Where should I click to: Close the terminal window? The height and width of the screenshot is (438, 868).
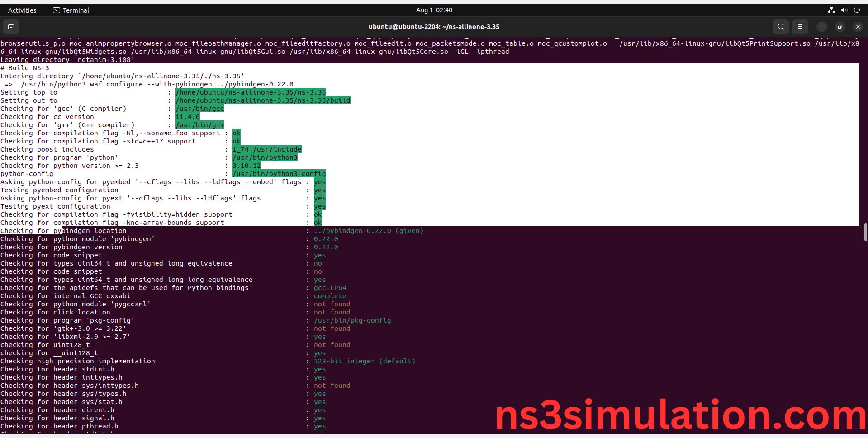858,27
